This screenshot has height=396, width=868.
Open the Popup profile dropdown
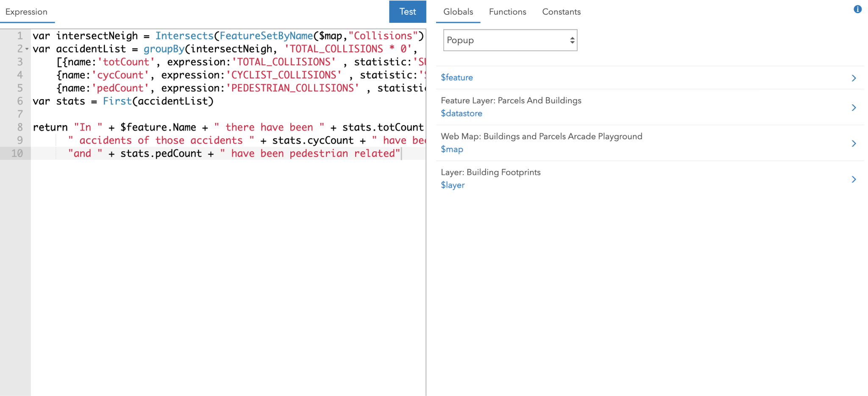(510, 40)
